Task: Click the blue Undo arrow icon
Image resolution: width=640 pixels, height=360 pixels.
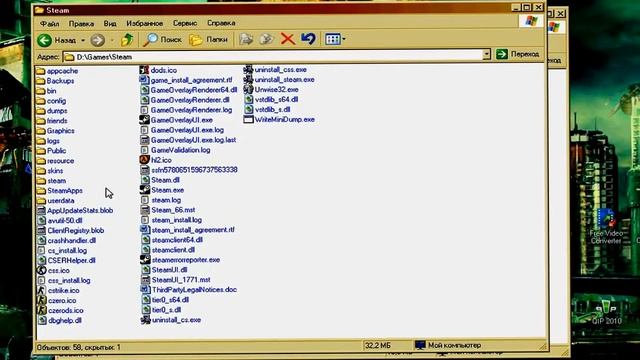Action: click(308, 39)
